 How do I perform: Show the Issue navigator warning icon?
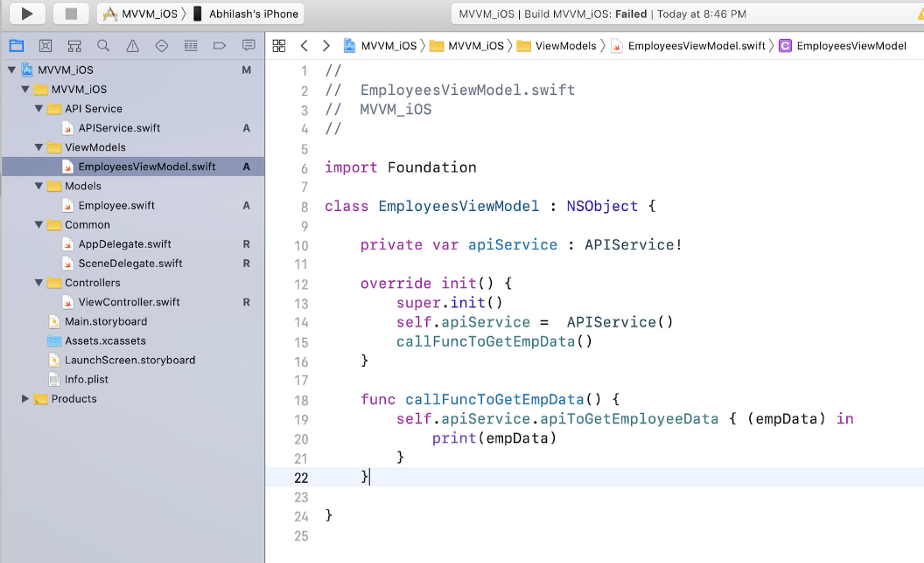pos(132,46)
